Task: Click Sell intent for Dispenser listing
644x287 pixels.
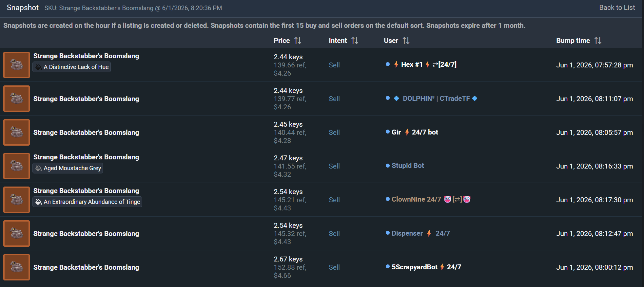Action: click(x=334, y=234)
